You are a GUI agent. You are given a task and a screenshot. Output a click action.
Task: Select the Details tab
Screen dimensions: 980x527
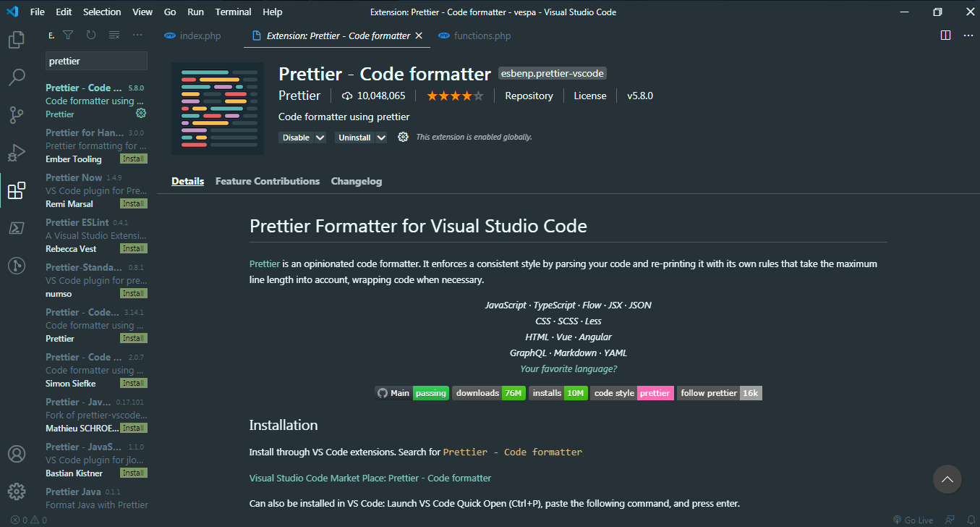pos(187,181)
